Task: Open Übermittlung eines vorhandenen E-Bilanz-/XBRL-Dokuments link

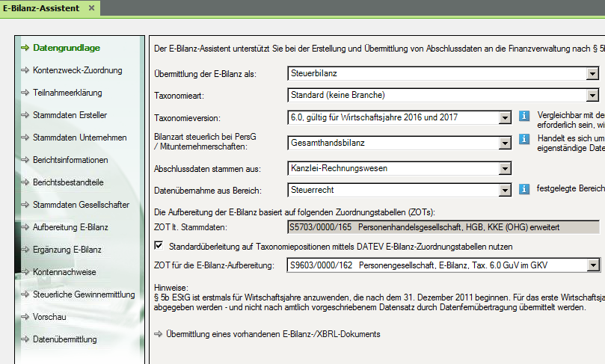Action: point(273,334)
